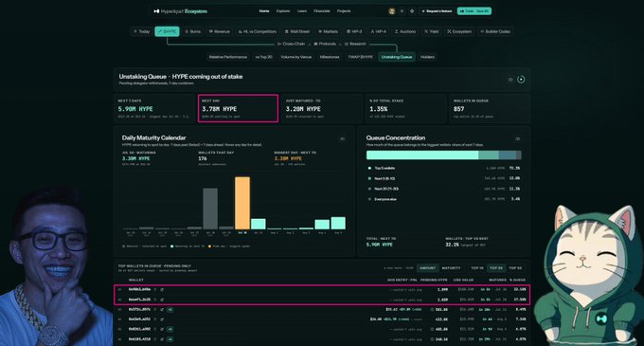Select the HIP-4 tab

click(x=378, y=31)
